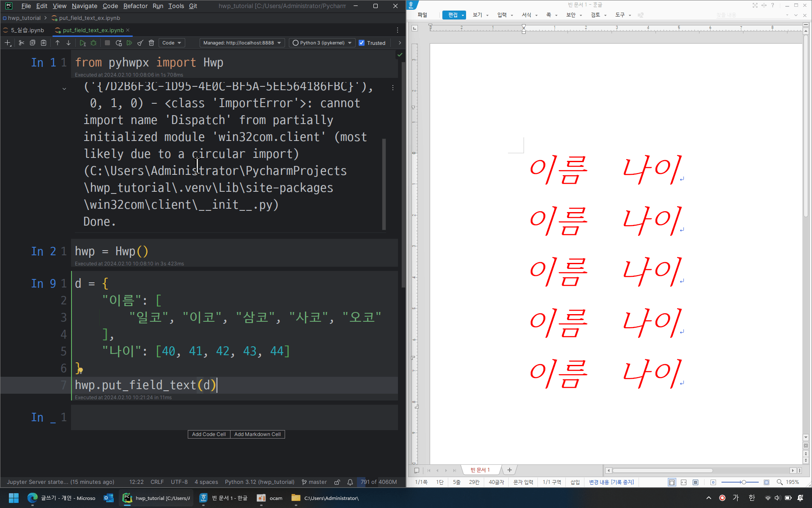Click Run All cells icon
Viewport: 812px width, 508px height.
(129, 43)
